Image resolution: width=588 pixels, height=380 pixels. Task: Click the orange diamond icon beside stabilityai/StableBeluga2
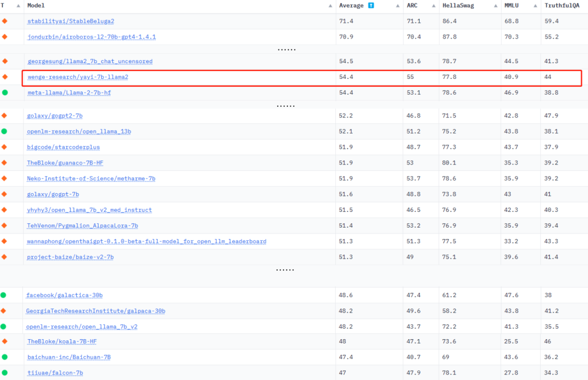pyautogui.click(x=5, y=21)
